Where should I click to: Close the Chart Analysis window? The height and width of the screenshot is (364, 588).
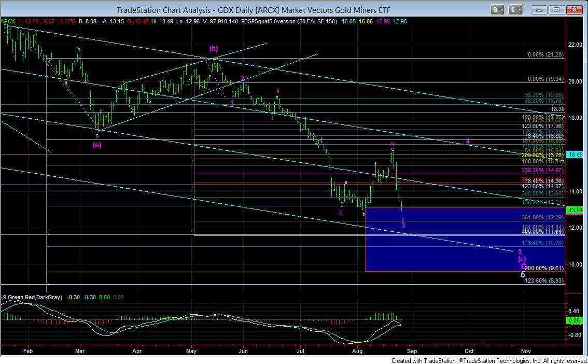click(574, 10)
